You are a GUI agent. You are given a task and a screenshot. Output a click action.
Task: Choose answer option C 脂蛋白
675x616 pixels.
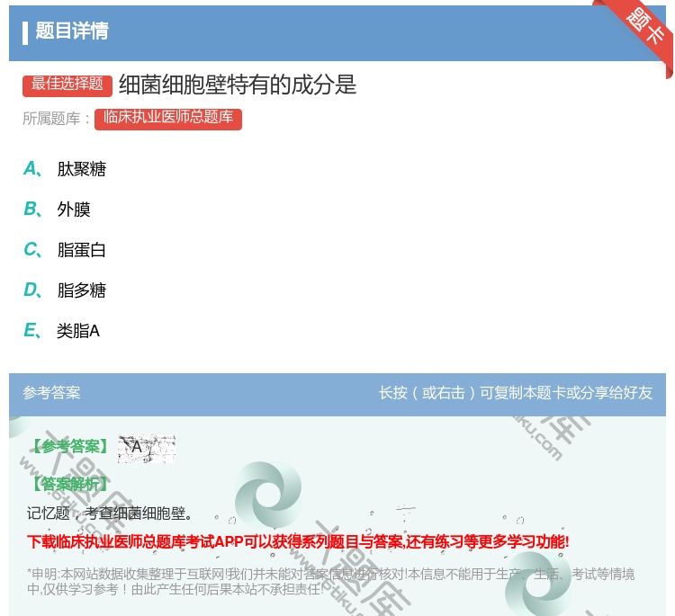click(65, 249)
